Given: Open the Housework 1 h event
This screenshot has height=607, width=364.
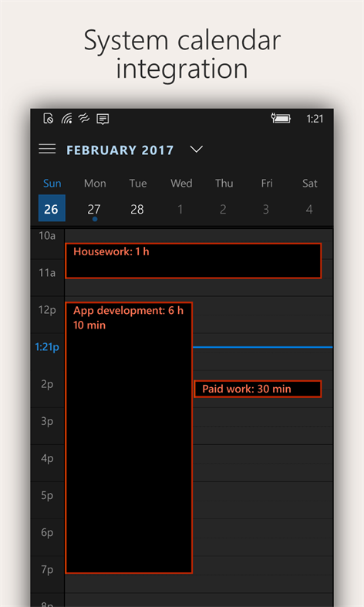Looking at the screenshot, I should pyautogui.click(x=194, y=261).
